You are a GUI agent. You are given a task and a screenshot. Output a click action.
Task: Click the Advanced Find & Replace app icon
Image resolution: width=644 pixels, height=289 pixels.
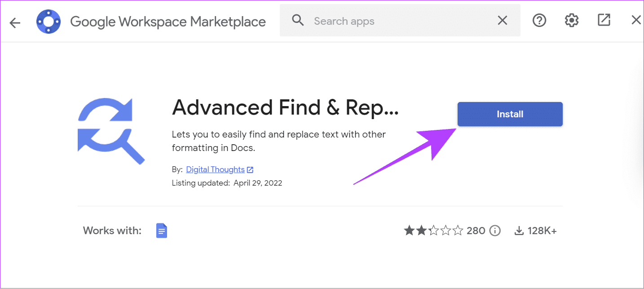tap(111, 130)
